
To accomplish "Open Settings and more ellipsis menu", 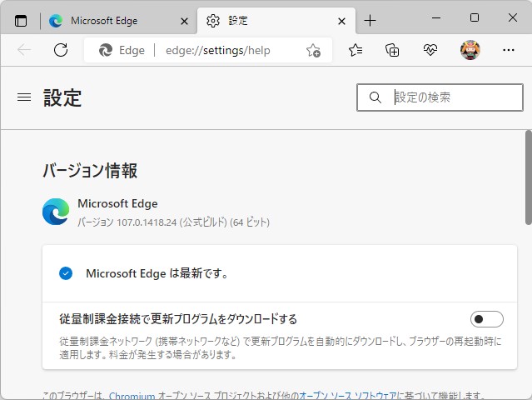I will tap(508, 50).
